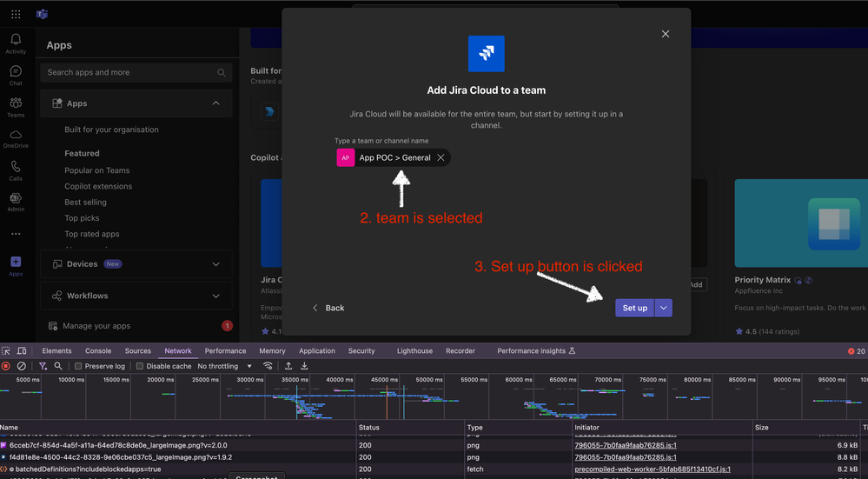
Task: Go Back in the Jira dialog
Action: [x=328, y=308]
